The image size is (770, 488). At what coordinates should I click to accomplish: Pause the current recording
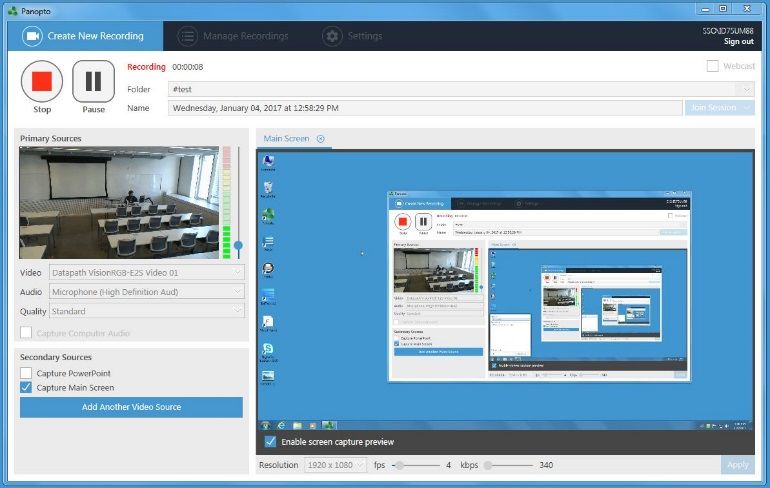[93, 81]
